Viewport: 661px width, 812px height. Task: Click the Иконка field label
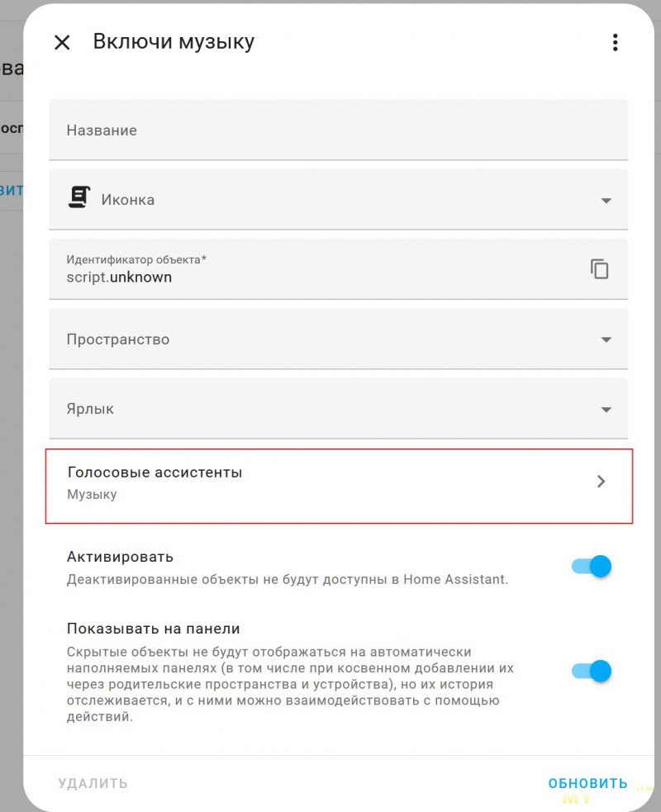(x=128, y=200)
